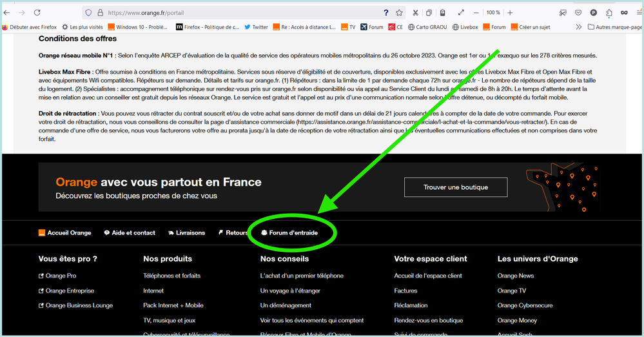Open the Internet products link
Image resolution: width=644 pixels, height=337 pixels.
pos(153,291)
